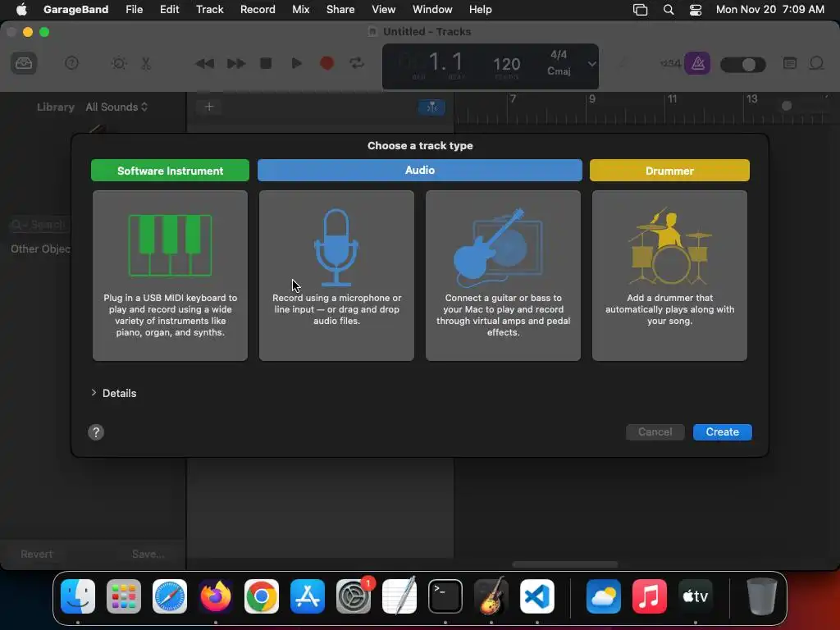Click the 120 tempo value
This screenshot has height=630, width=840.
pos(506,64)
